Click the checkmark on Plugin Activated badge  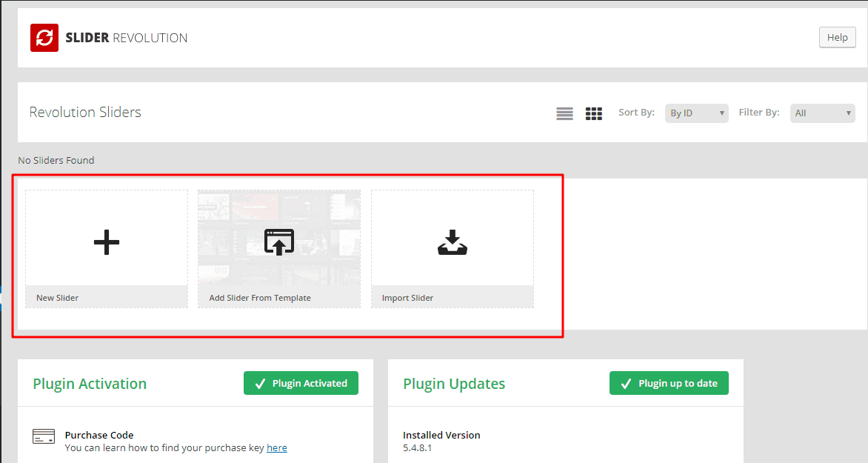260,383
